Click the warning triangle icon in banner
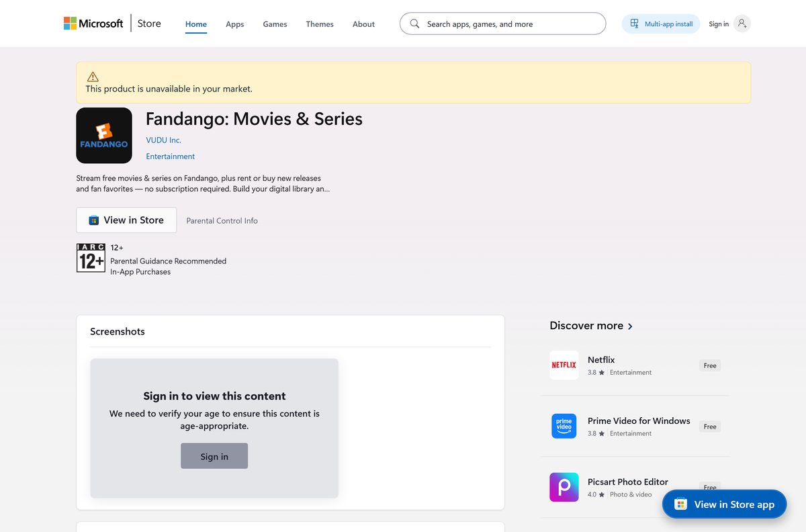This screenshot has height=532, width=806. click(93, 77)
